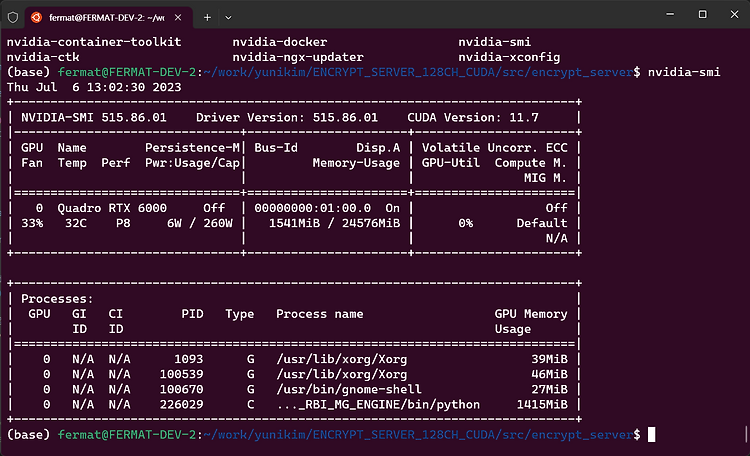
Task: Click the typed nvidia-smi command after the prompt
Action: pos(684,72)
